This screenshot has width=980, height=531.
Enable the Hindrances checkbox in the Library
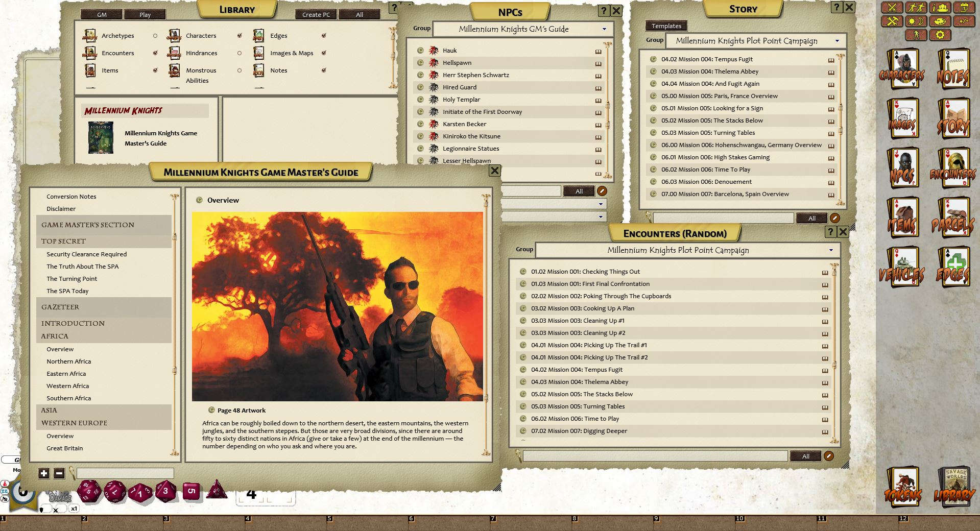pyautogui.click(x=240, y=53)
